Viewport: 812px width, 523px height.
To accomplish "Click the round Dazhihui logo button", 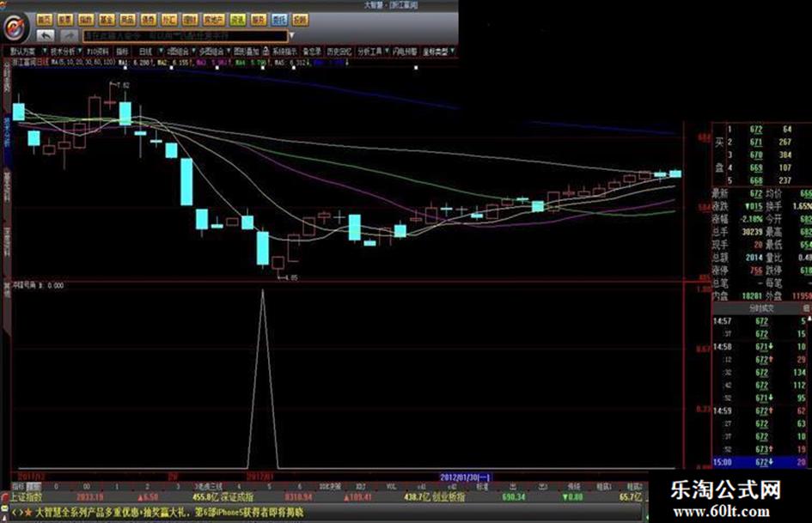I will click(15, 27).
